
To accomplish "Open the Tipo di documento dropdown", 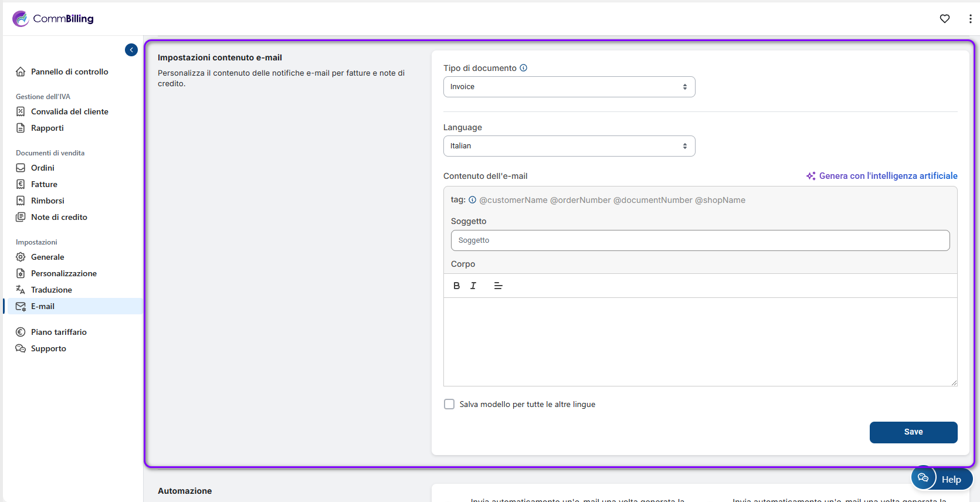I will coord(569,87).
